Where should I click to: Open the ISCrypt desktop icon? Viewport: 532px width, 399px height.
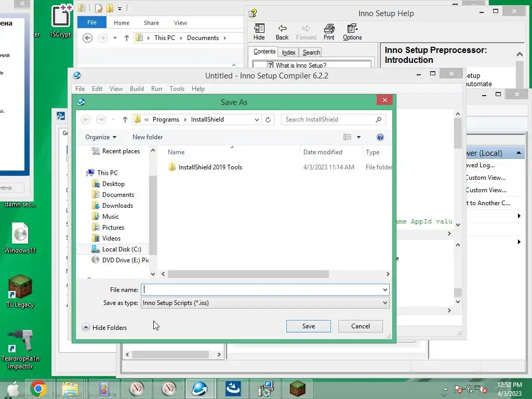click(x=61, y=21)
